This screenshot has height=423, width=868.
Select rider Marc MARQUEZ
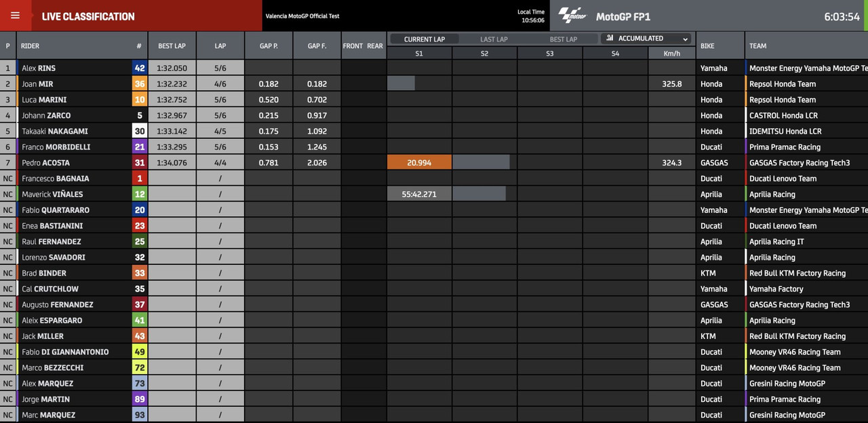coord(49,415)
